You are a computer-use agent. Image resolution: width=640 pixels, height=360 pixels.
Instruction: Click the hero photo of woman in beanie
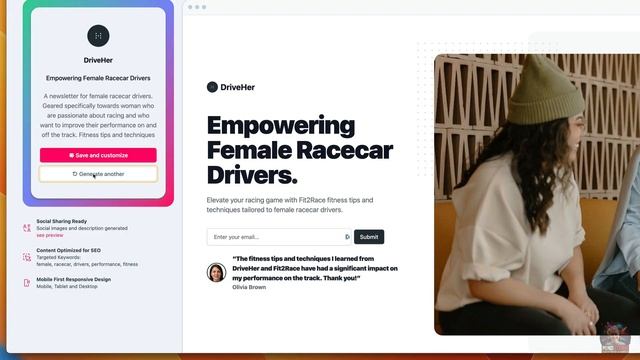[537, 194]
